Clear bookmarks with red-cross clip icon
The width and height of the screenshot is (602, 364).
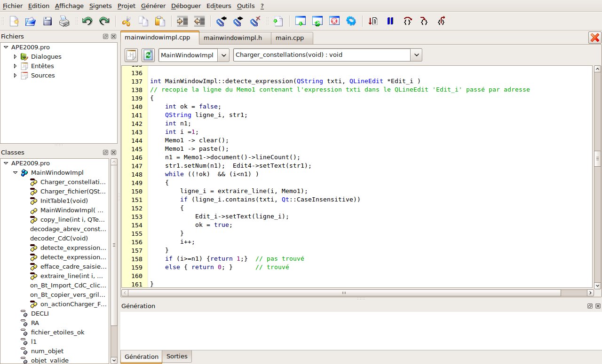point(255,21)
